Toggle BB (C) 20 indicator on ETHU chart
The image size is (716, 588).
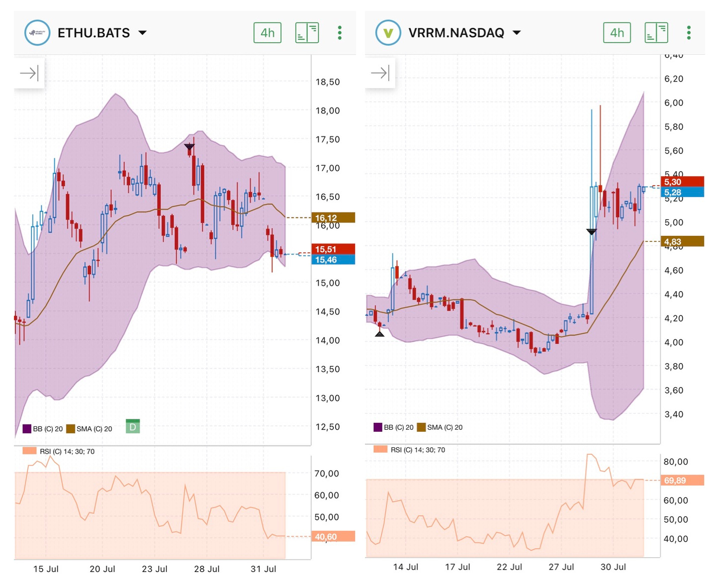pos(43,429)
